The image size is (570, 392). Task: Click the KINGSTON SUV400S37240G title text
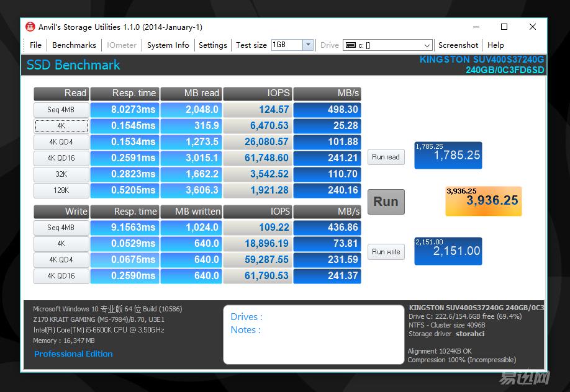pos(482,60)
